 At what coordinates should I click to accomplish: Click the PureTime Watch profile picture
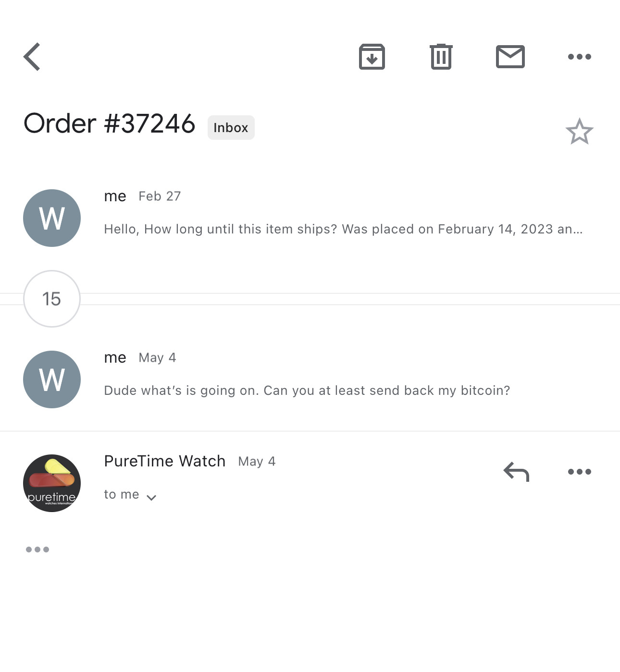(52, 483)
